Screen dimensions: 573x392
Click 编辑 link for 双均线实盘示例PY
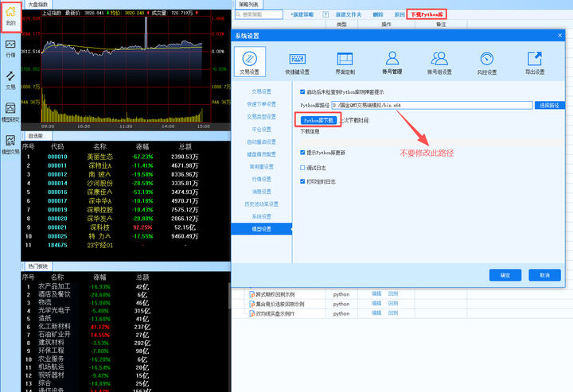coord(376,313)
